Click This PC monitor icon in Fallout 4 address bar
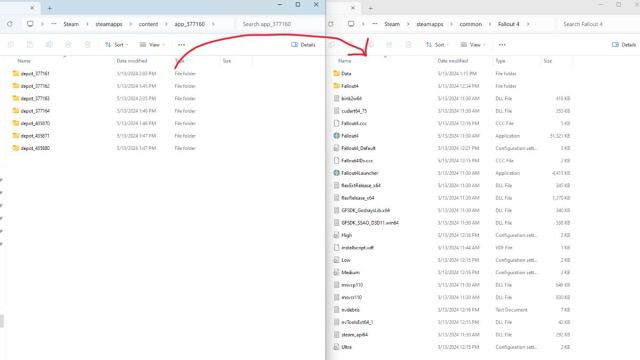This screenshot has width=640, height=360. coord(351,24)
